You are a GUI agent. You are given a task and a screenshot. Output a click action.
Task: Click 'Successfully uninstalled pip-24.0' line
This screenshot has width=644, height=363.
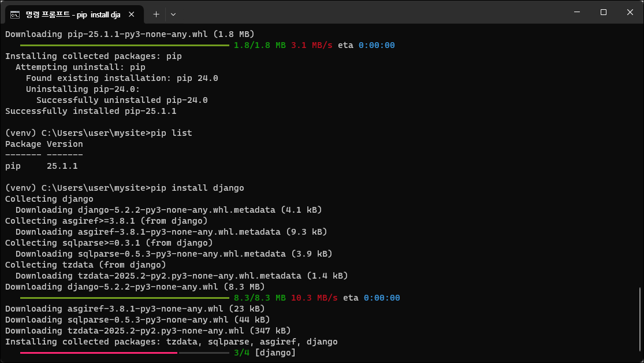click(x=122, y=100)
